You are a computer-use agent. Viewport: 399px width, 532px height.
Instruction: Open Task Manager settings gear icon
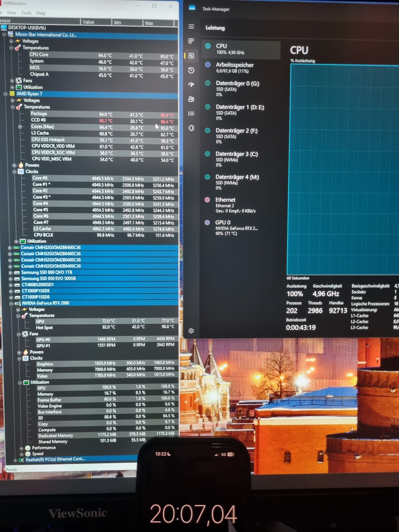coord(191,331)
